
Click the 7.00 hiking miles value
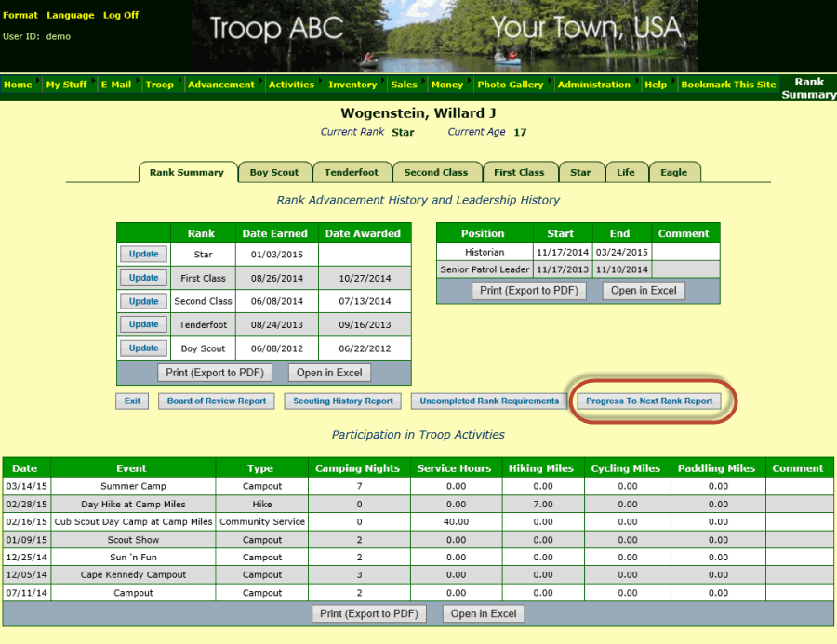click(x=543, y=505)
